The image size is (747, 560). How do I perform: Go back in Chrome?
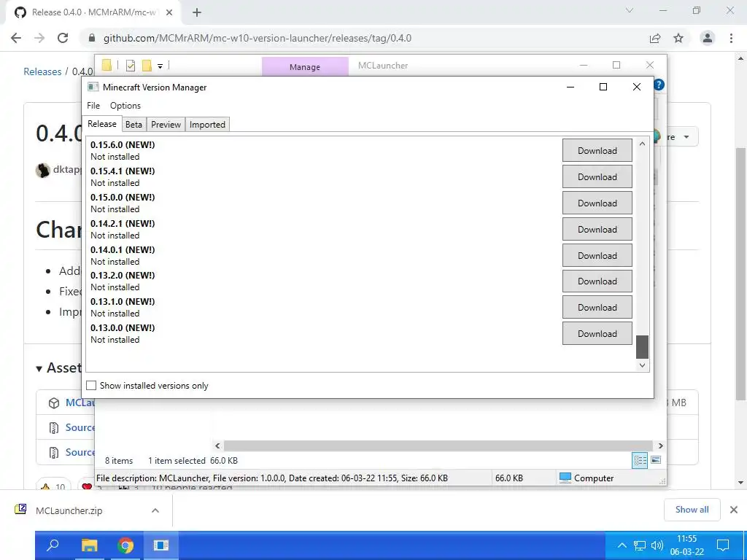(x=16, y=38)
